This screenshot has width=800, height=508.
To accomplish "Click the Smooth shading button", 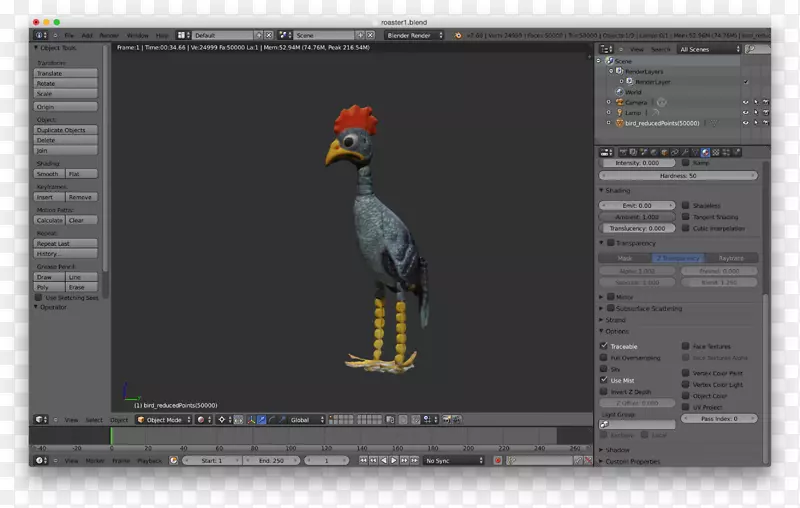I will click(49, 174).
